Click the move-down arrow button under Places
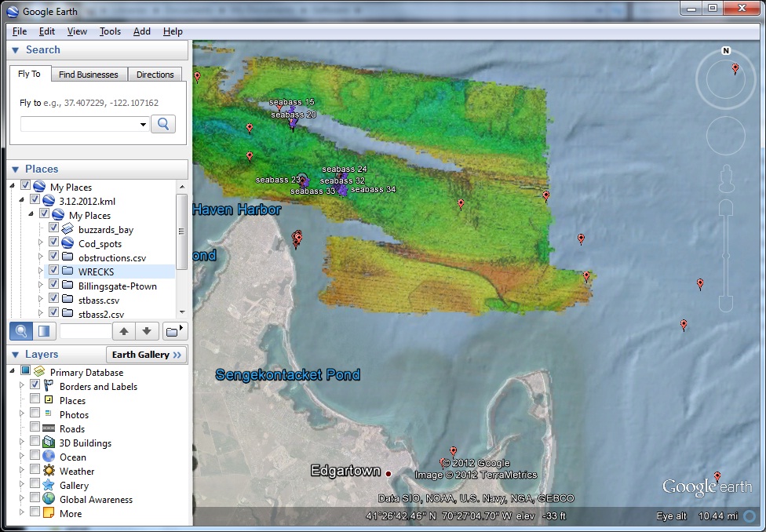 pos(147,331)
